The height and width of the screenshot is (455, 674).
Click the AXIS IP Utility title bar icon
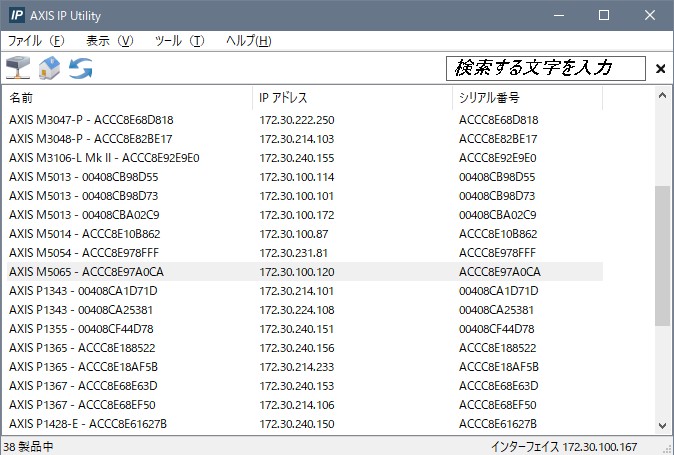coord(16,15)
